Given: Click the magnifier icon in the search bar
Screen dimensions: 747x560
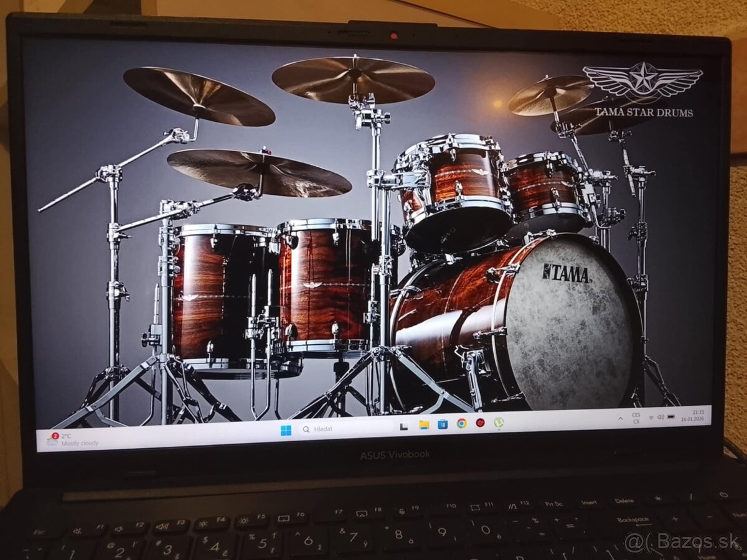Looking at the screenshot, I should pyautogui.click(x=306, y=428).
